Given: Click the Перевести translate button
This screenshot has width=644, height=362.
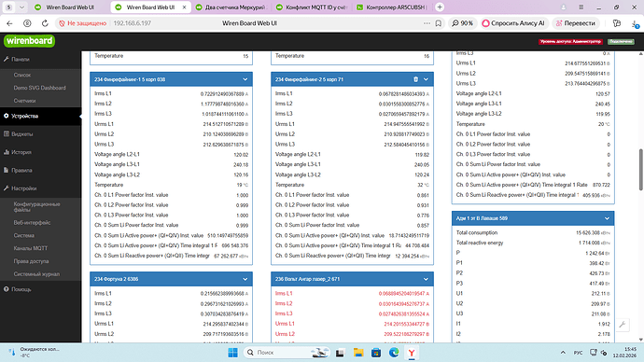Looking at the screenshot, I should (x=576, y=23).
